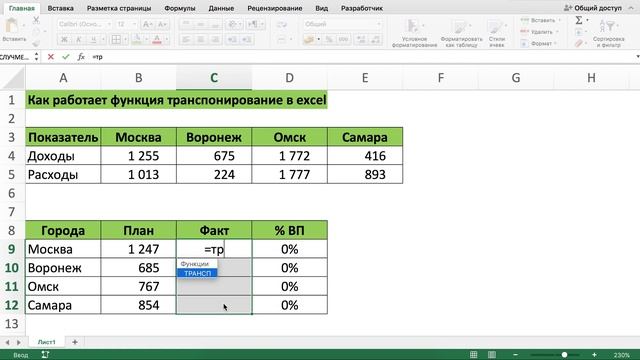Open the Вид ribbon tab
Screen dimensions: 640x360
[322, 8]
